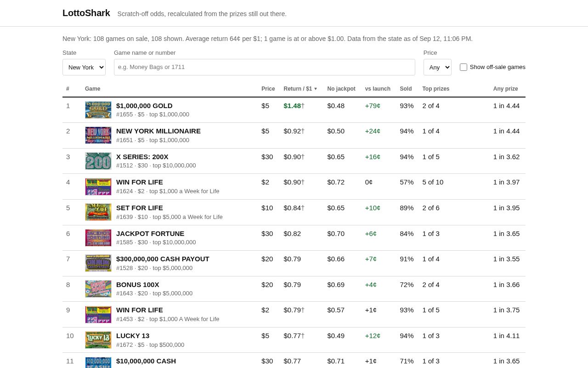Open the WIN FOR LIFE #1453 ticket thumbnail
This screenshot has width=588, height=368.
pyautogui.click(x=98, y=315)
